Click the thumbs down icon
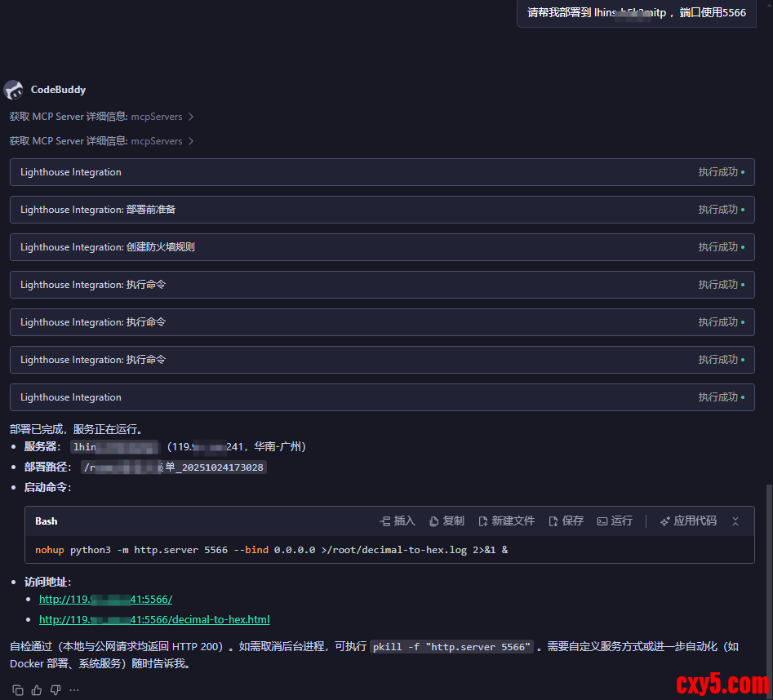The height and width of the screenshot is (700, 773). pyautogui.click(x=56, y=690)
